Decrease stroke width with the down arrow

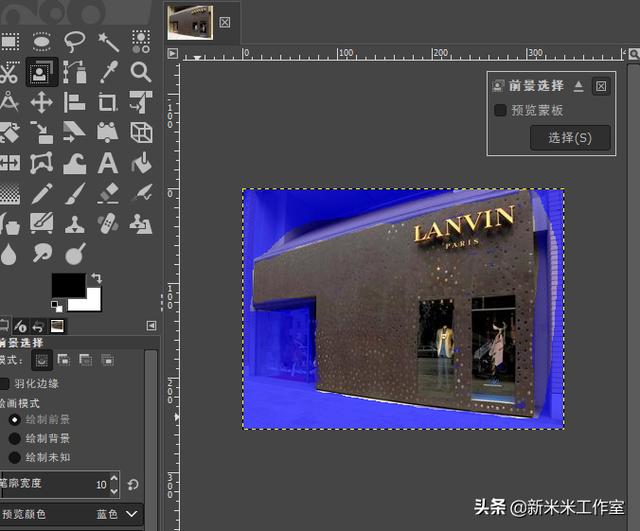pos(114,491)
